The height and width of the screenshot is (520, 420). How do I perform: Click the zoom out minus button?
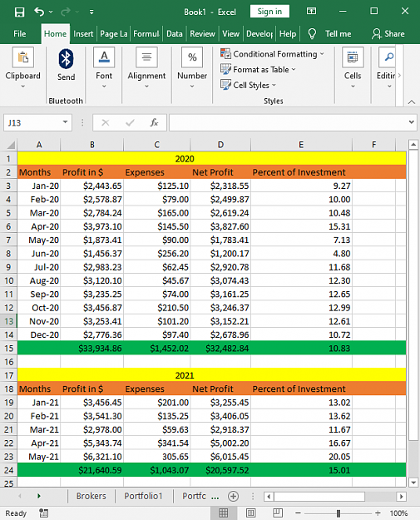(x=298, y=513)
